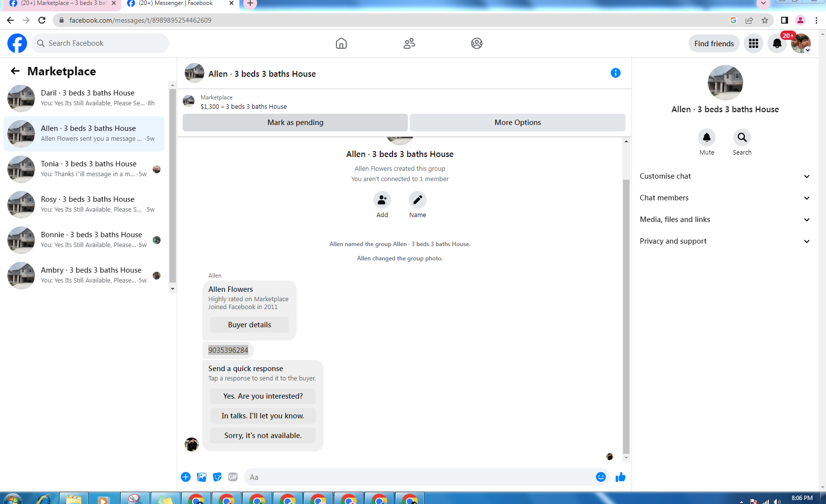
Task: Add people with the Add icon
Action: (x=382, y=200)
